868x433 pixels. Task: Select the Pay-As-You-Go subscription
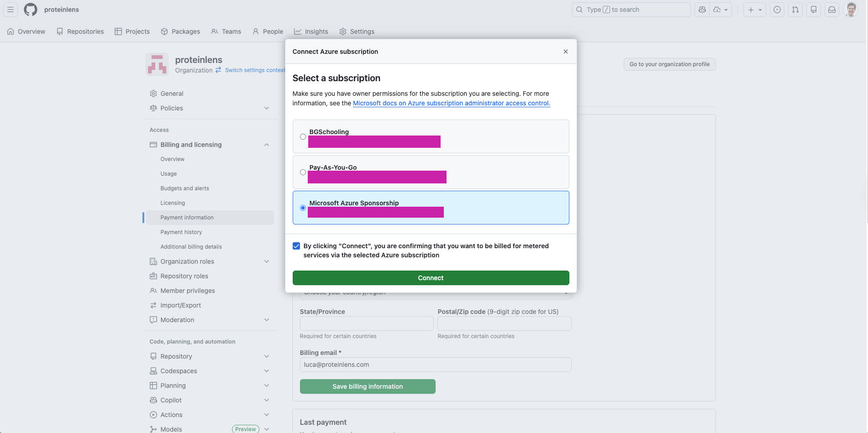point(303,172)
